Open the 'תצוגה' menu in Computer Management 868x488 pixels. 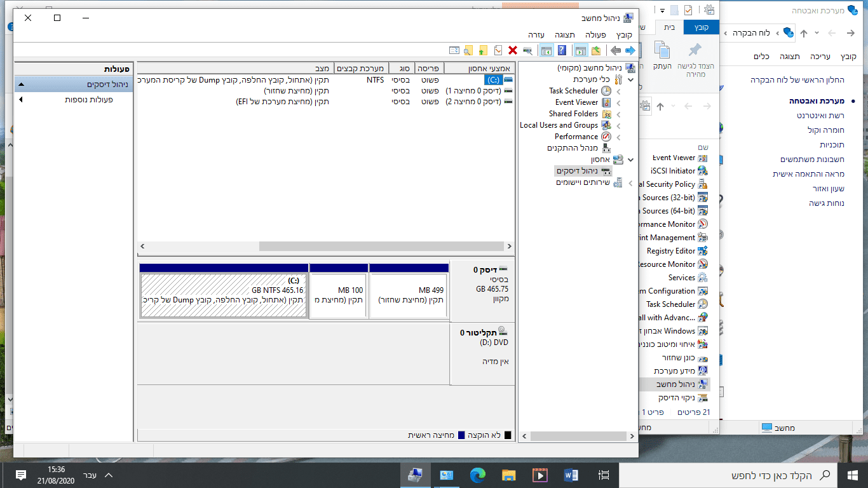(x=564, y=35)
